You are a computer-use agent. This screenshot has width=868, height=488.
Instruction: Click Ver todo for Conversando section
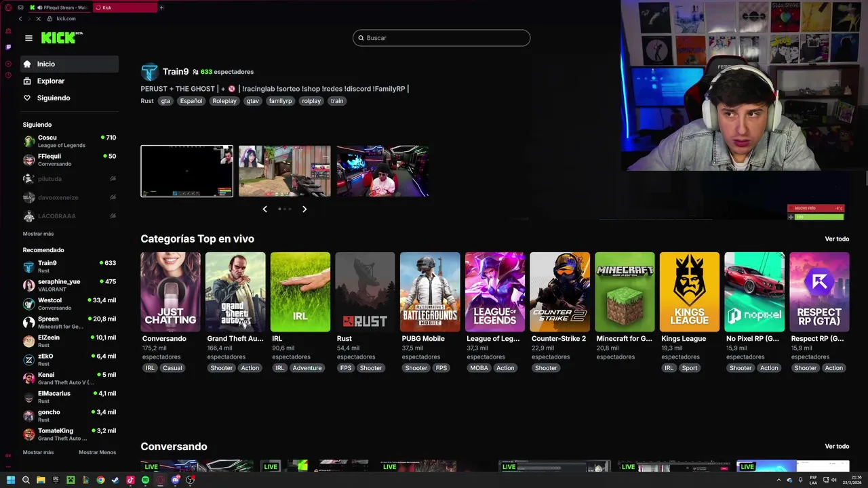[x=837, y=446]
